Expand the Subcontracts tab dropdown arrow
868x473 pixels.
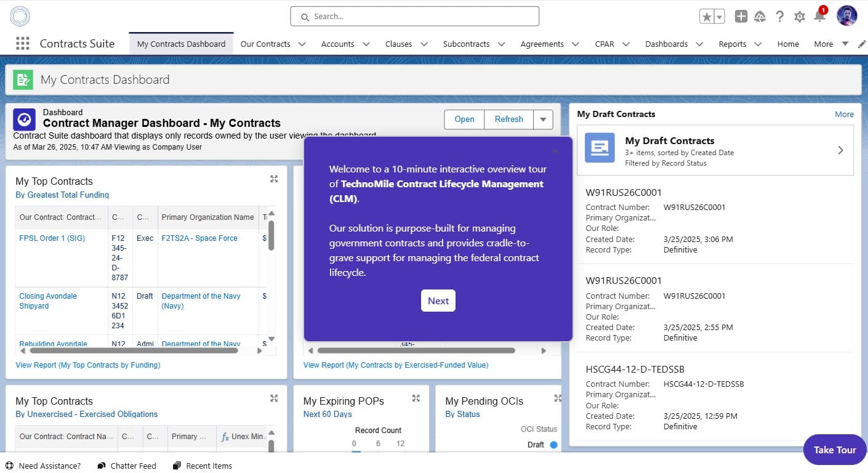coord(501,44)
